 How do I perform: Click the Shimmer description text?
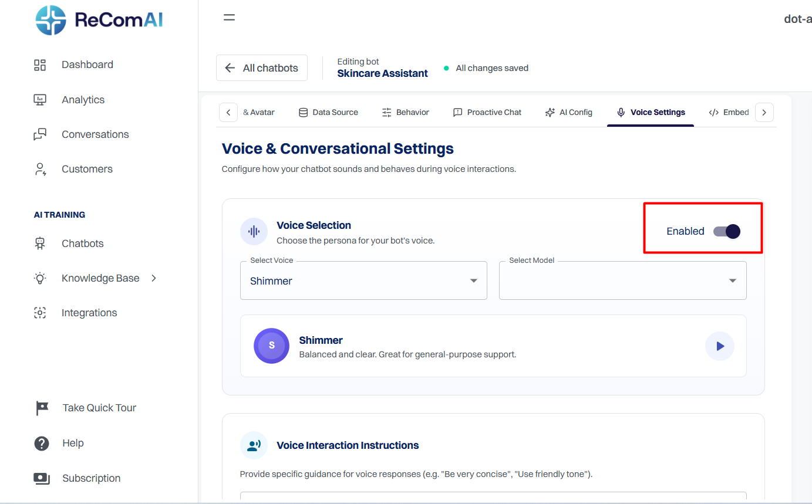pyautogui.click(x=407, y=354)
